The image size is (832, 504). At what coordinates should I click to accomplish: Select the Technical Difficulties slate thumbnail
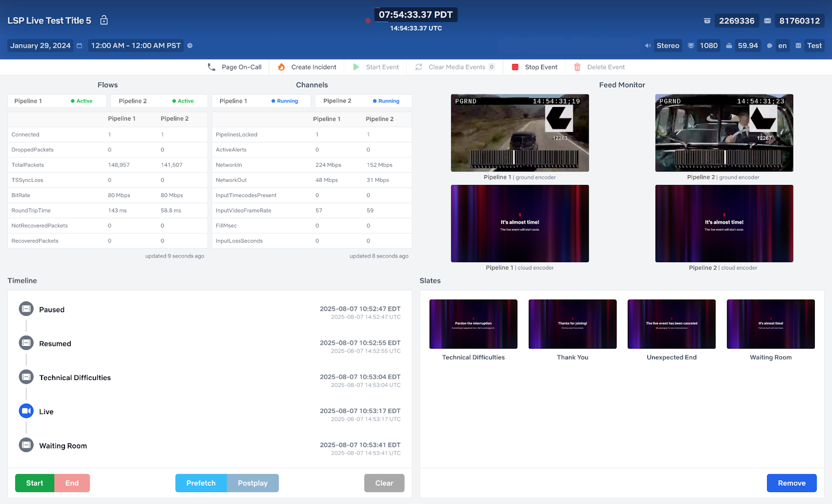click(x=473, y=323)
